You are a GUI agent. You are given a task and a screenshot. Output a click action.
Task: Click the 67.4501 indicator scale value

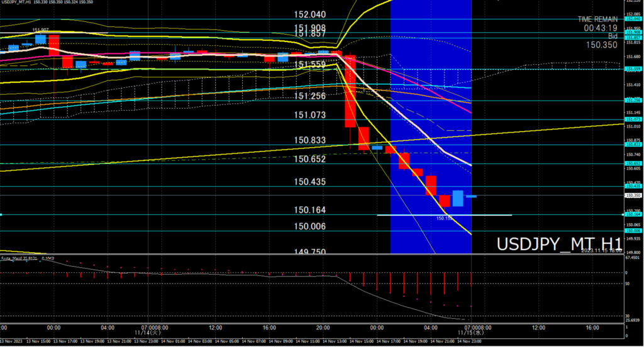coord(633,258)
